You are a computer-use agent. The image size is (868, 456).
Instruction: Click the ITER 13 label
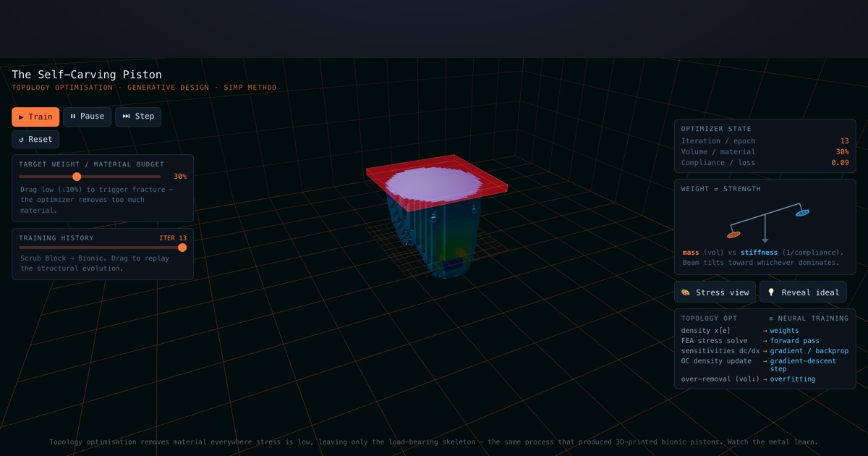[173, 238]
